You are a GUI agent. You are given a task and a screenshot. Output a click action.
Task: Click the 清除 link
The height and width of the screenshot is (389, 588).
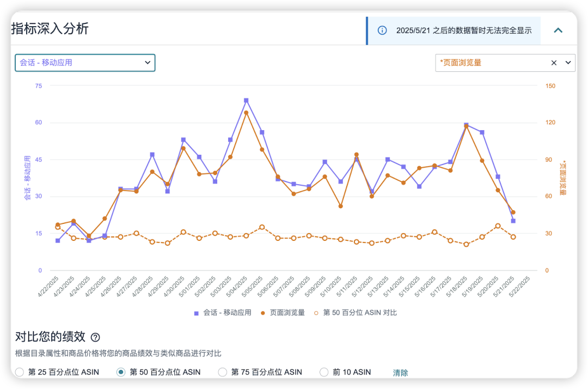pyautogui.click(x=400, y=373)
